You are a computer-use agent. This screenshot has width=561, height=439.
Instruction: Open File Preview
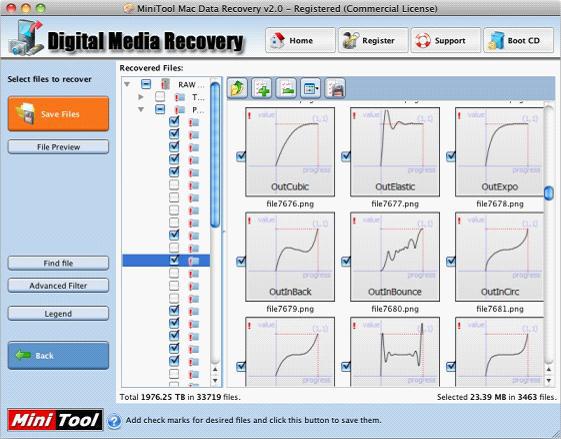58,147
